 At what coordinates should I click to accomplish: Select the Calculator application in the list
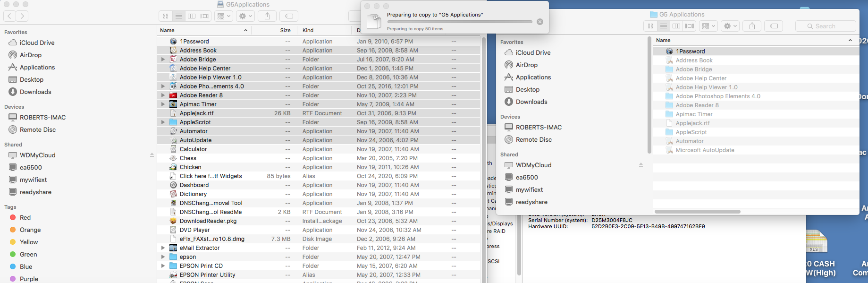(193, 149)
